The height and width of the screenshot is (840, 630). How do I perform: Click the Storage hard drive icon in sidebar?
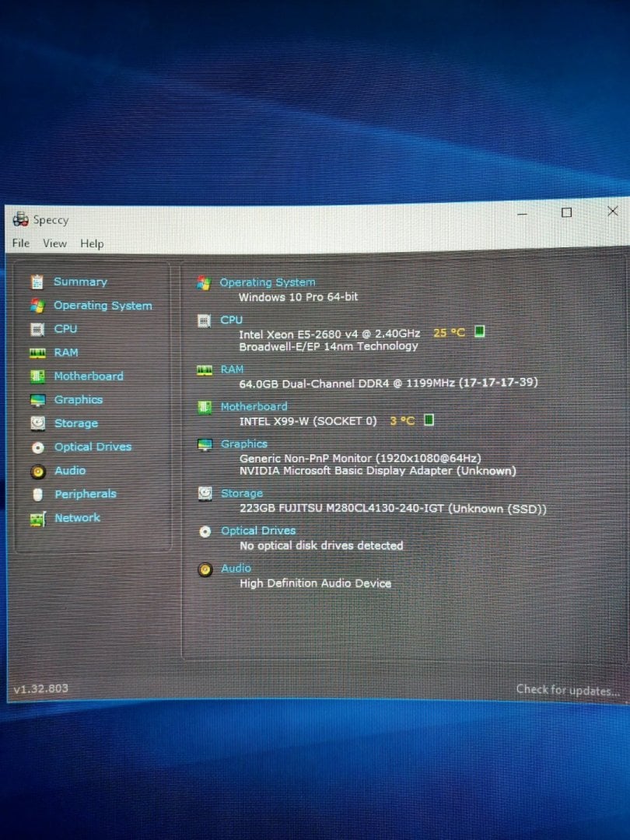coord(37,423)
